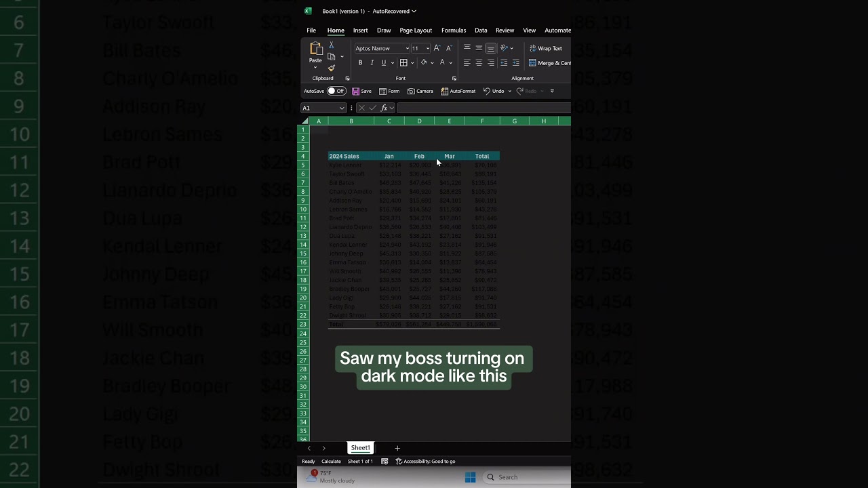Image resolution: width=868 pixels, height=488 pixels.
Task: Open Font settings dialog launcher
Action: (454, 78)
